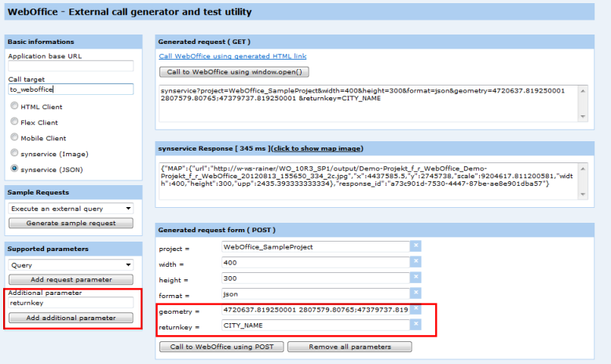
Task: Click the 'project =' label
Action: click(174, 249)
